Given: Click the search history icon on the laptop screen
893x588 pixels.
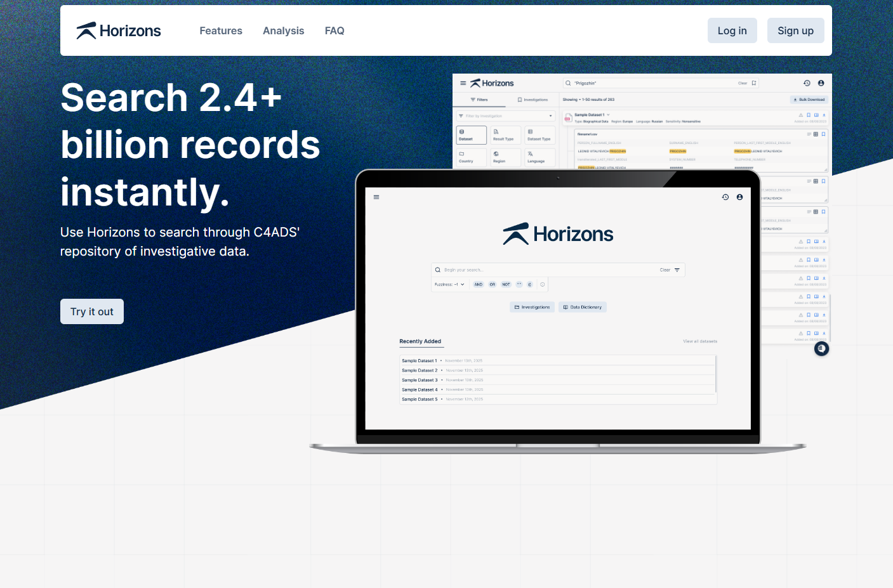Looking at the screenshot, I should click(725, 197).
